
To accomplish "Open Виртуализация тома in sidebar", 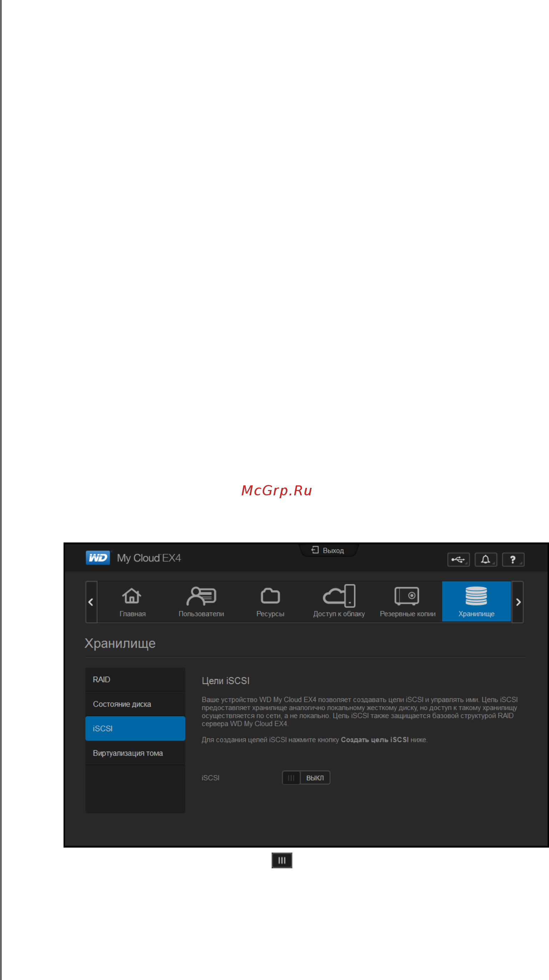I will [x=135, y=753].
